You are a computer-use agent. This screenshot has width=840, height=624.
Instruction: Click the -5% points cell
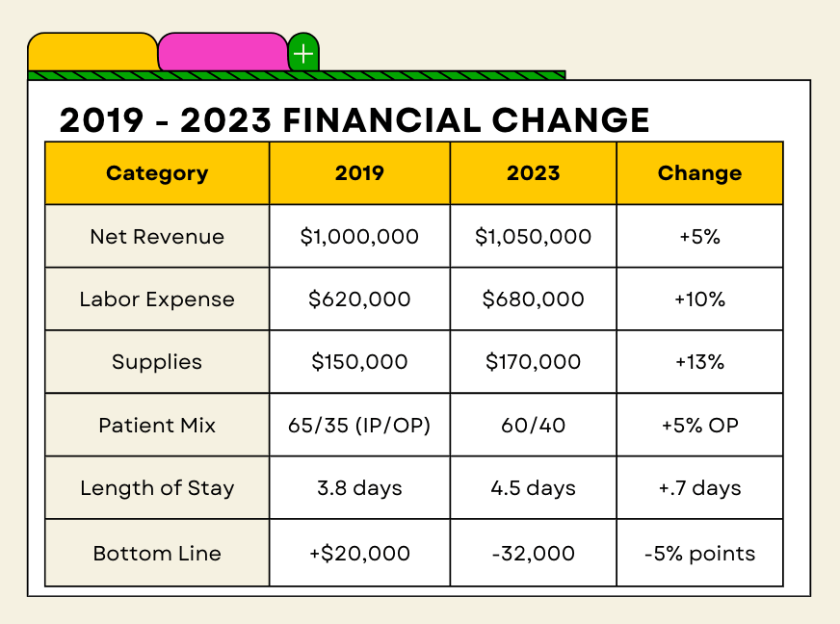click(x=699, y=553)
